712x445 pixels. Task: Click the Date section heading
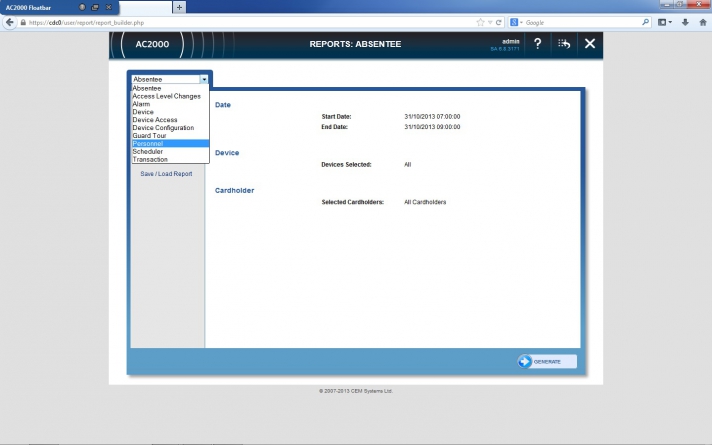(x=222, y=105)
